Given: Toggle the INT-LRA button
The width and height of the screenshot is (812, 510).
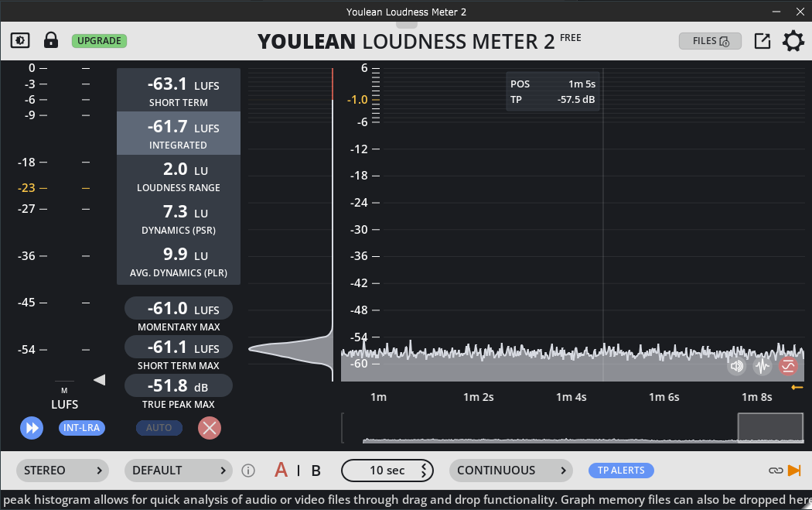Looking at the screenshot, I should point(82,428).
